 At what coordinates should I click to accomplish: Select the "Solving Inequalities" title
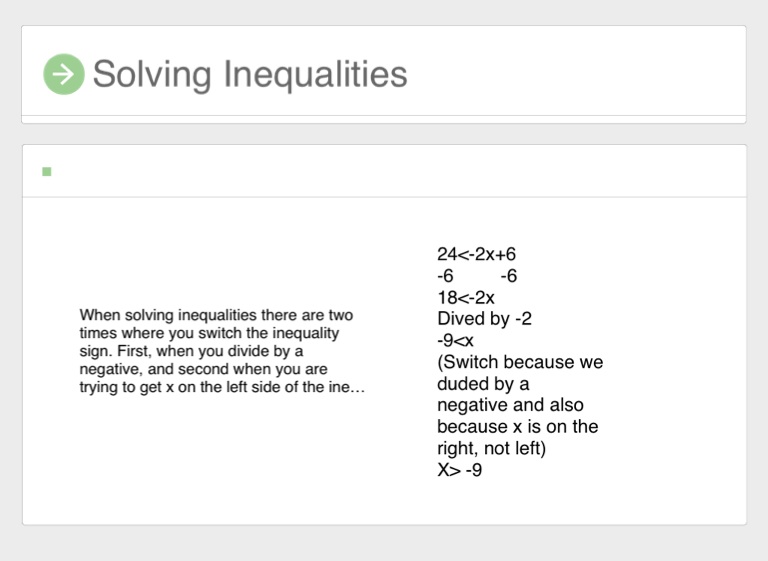(250, 74)
